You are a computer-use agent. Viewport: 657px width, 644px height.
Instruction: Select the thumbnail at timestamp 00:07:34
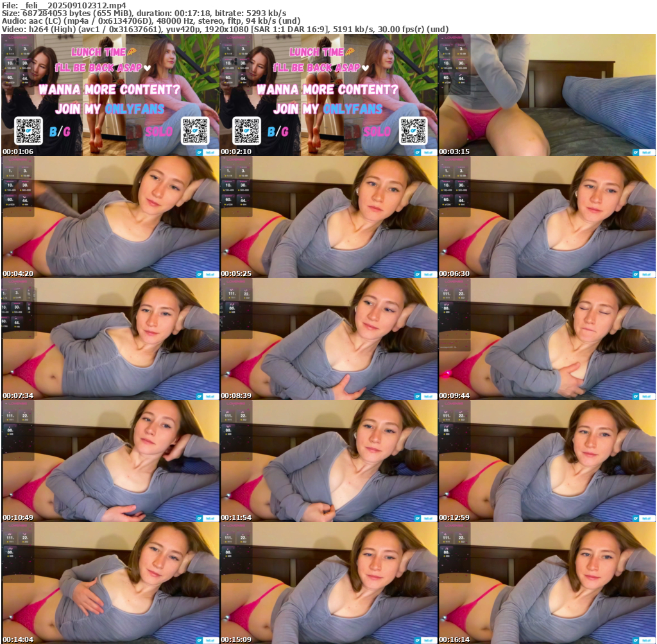click(x=110, y=339)
